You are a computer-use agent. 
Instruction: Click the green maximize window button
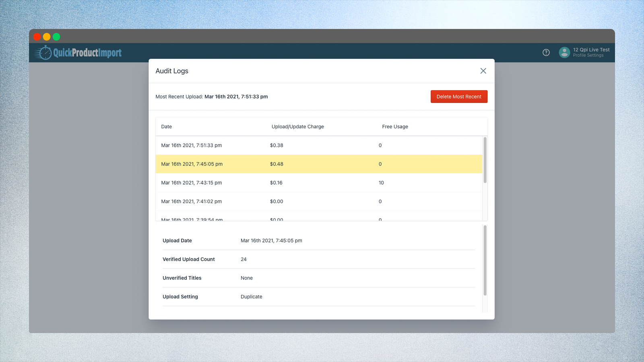coord(56,37)
